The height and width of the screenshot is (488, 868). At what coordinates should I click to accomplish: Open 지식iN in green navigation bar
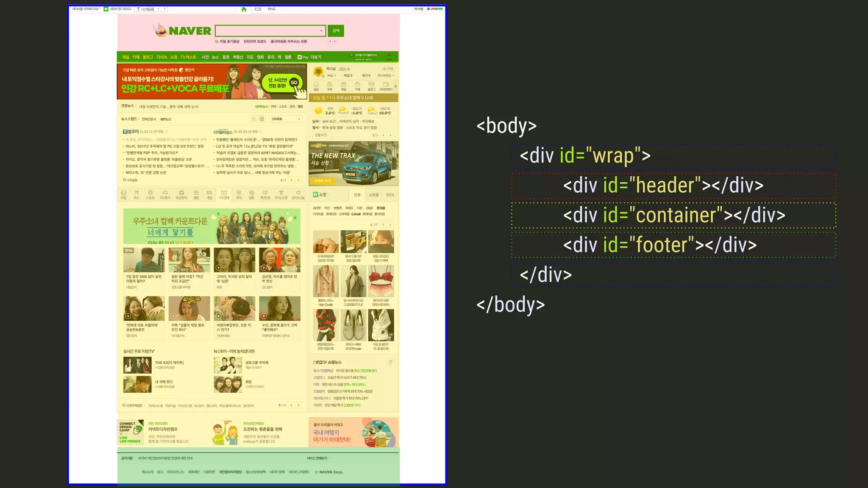(161, 57)
